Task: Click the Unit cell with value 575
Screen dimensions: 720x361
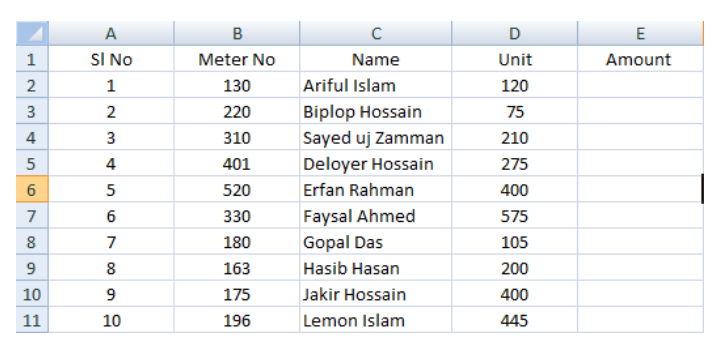Action: click(x=515, y=215)
